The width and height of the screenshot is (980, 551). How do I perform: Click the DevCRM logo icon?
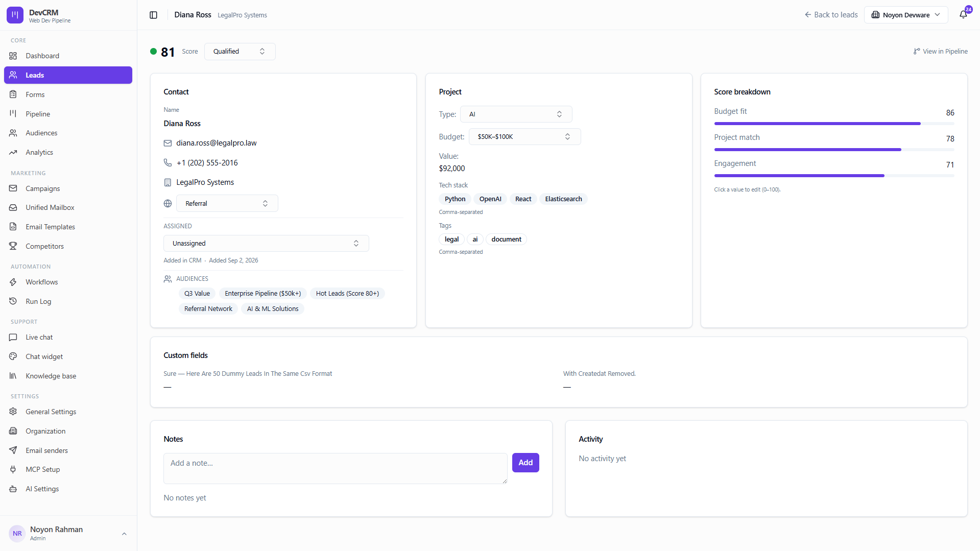tap(15, 15)
